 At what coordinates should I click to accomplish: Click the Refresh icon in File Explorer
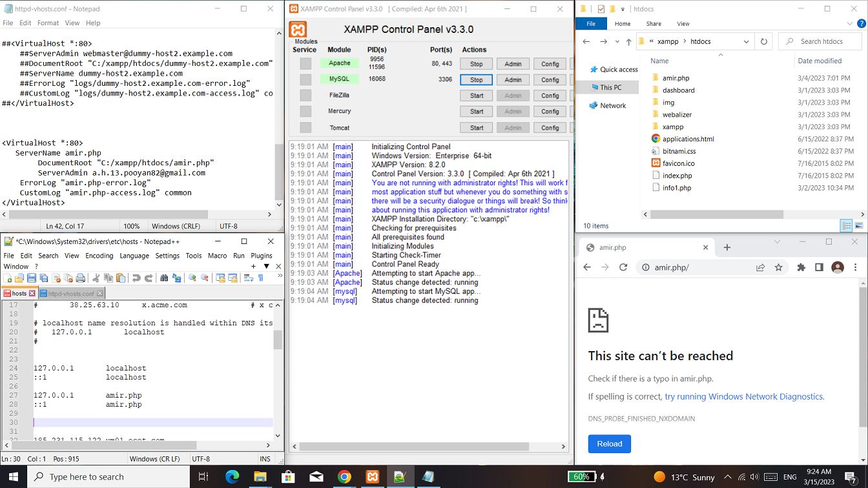coord(764,41)
